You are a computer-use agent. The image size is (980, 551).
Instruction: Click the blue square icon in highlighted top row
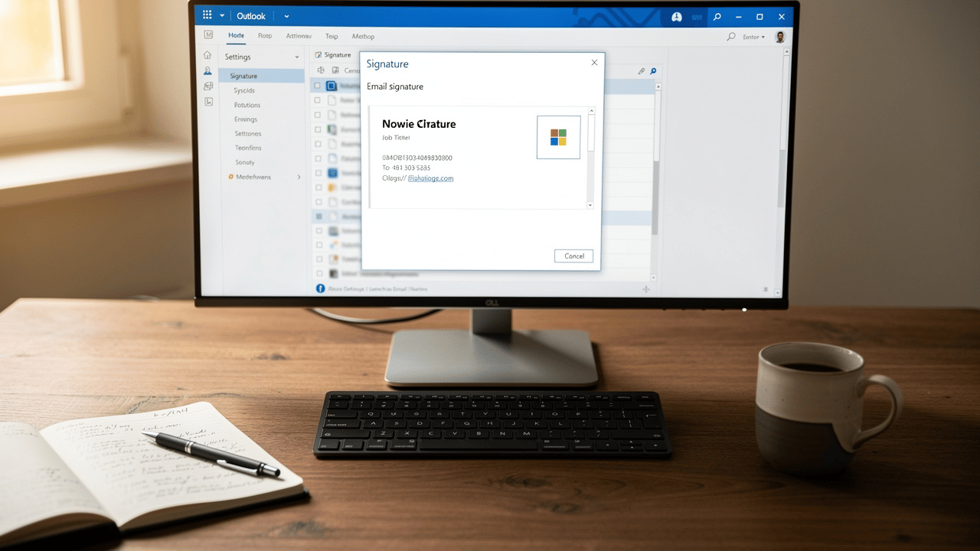[332, 86]
